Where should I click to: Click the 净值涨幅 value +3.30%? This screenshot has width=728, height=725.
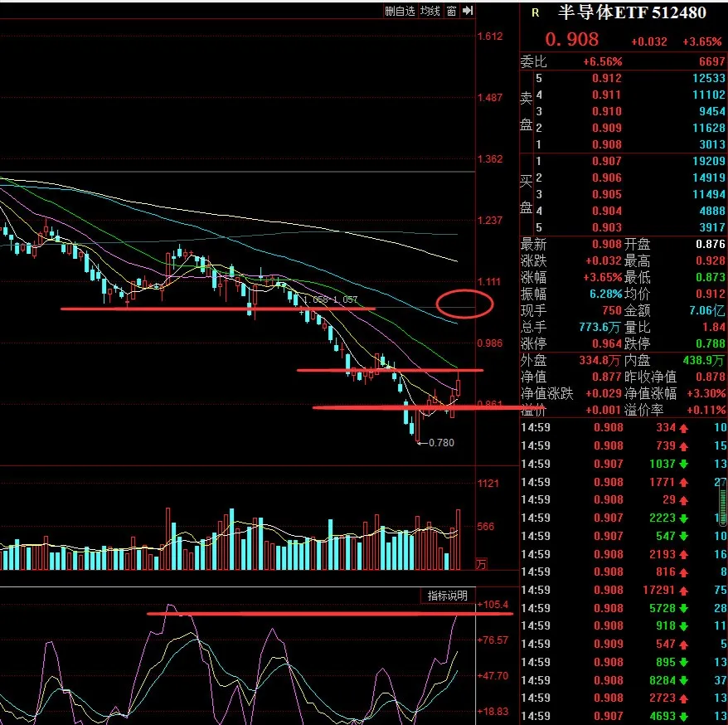pyautogui.click(x=706, y=394)
